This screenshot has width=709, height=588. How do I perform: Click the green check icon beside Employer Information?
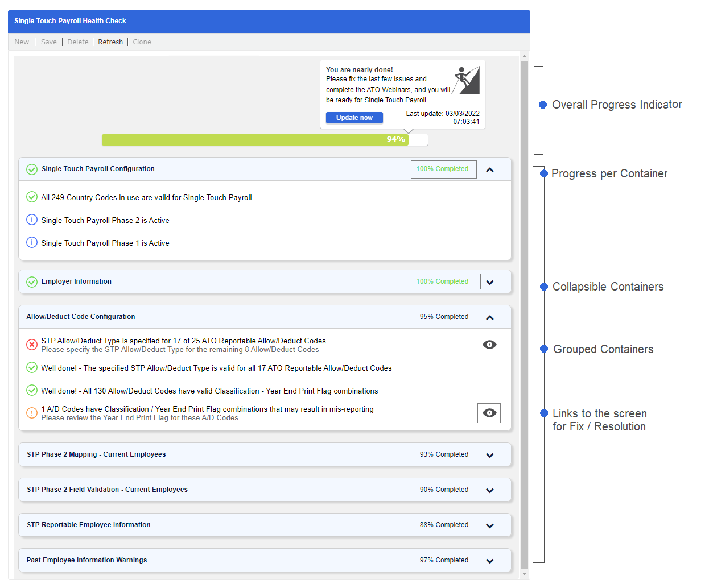[32, 282]
